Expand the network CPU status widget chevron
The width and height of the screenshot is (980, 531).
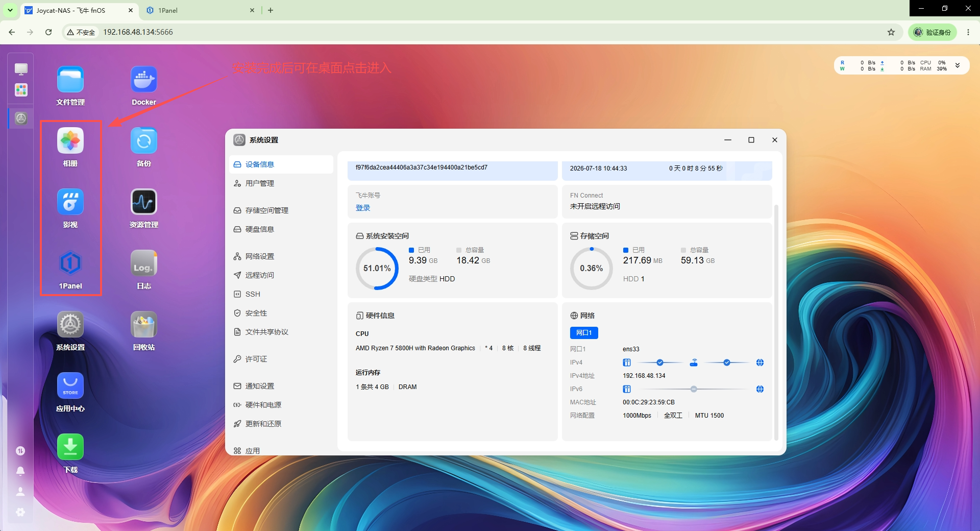click(x=958, y=65)
